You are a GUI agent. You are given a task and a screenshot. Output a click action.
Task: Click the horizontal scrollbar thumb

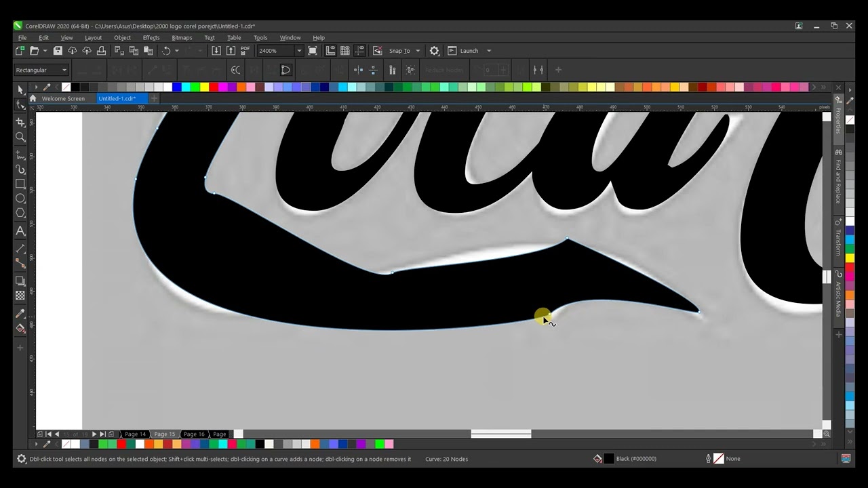coord(501,434)
